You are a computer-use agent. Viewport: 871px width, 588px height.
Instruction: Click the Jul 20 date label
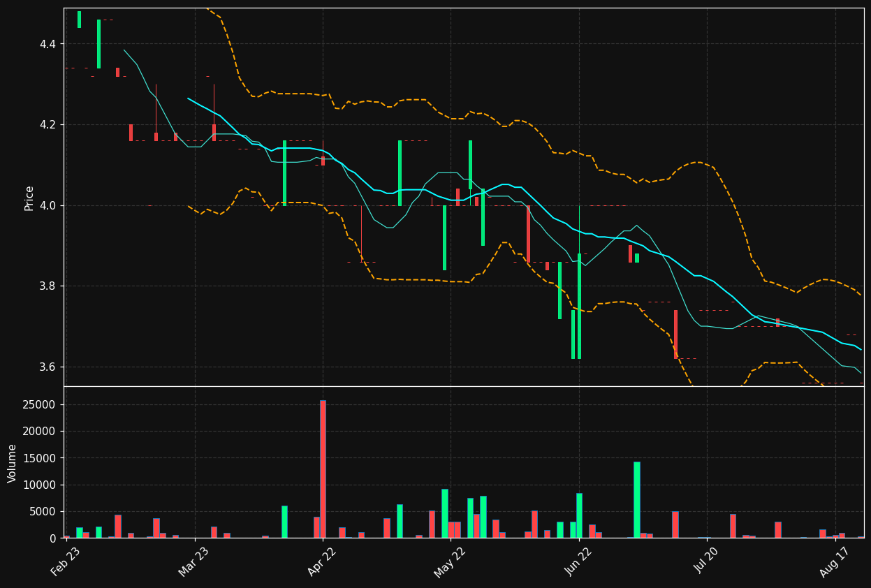(x=706, y=561)
